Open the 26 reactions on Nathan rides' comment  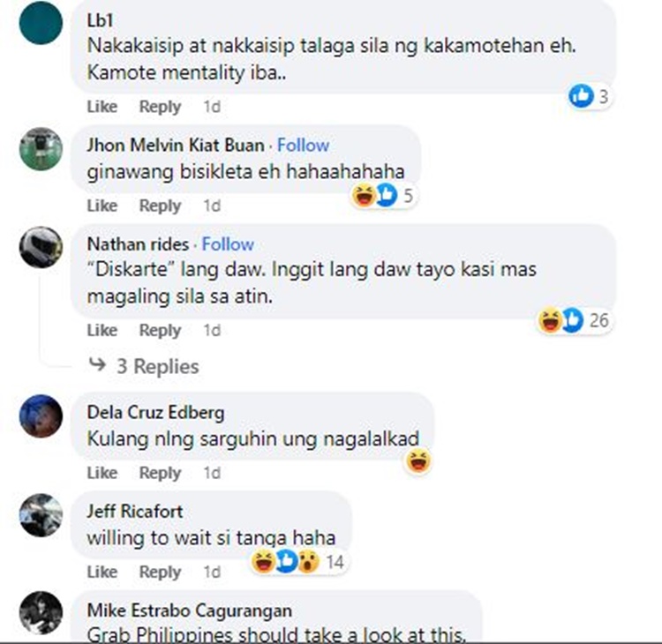point(574,320)
